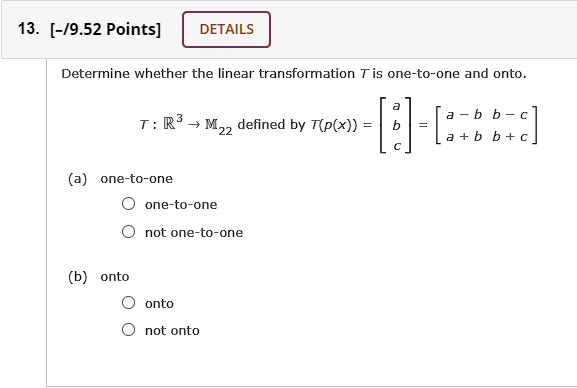This screenshot has width=577, height=388.
Task: Click the T(p(x)) expression
Action: 334,125
